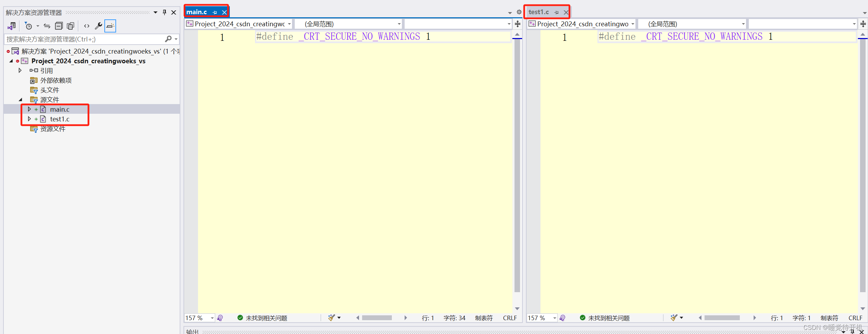Image resolution: width=868 pixels, height=334 pixels.
Task: Click CRLF line ending in test1.c status
Action: 855,318
